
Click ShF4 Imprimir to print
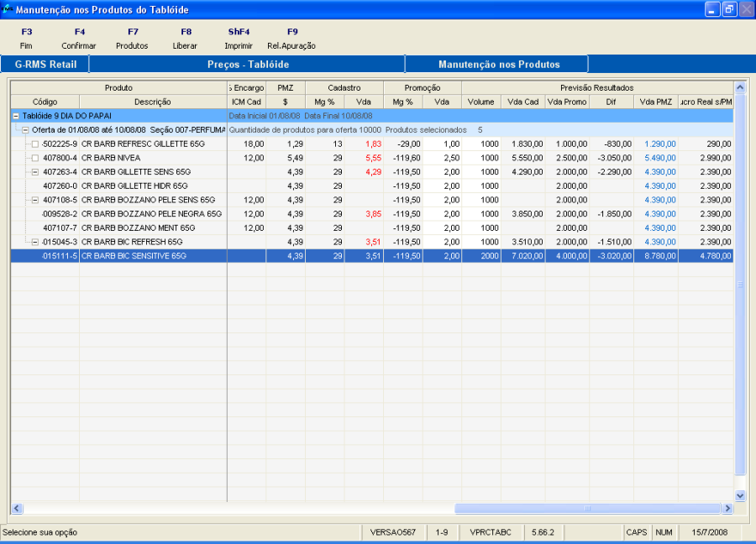coord(239,39)
